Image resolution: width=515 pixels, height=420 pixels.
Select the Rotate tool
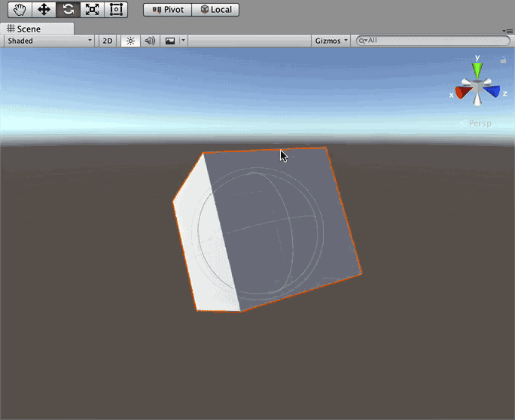[68, 10]
